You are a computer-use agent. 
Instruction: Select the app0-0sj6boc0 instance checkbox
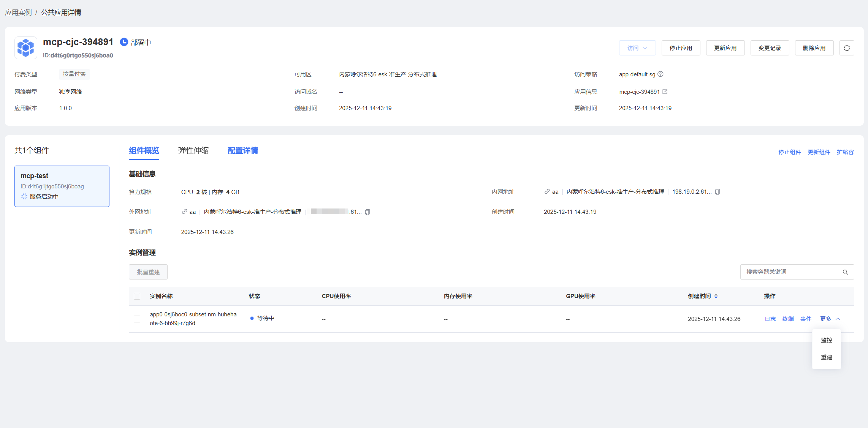137,319
